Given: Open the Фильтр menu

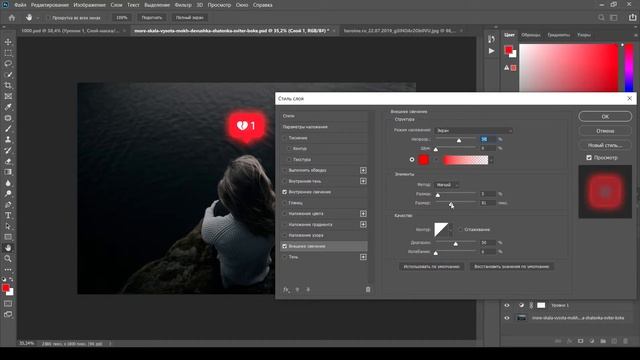Looking at the screenshot, I should coord(183,5).
